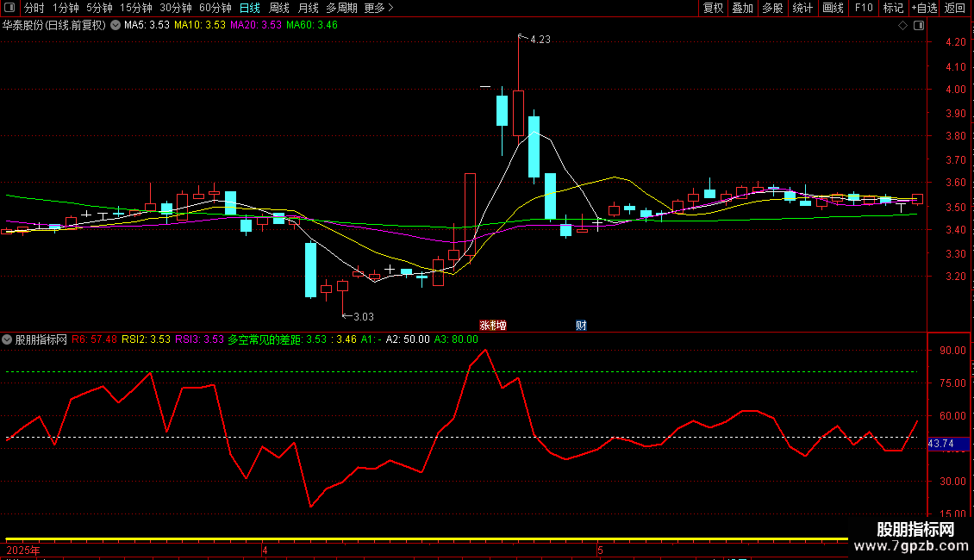Click the A2: 50.00 indicator value
Viewport: 974px width, 560px height.
point(408,339)
